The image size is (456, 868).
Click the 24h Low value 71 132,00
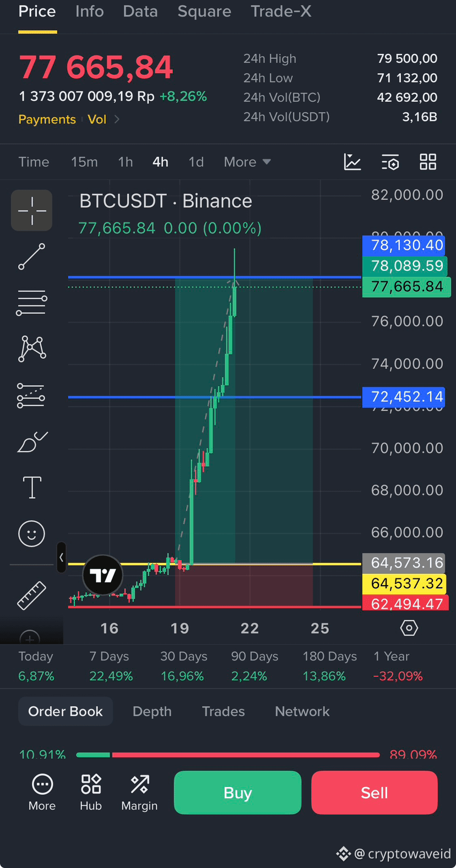[x=407, y=78]
